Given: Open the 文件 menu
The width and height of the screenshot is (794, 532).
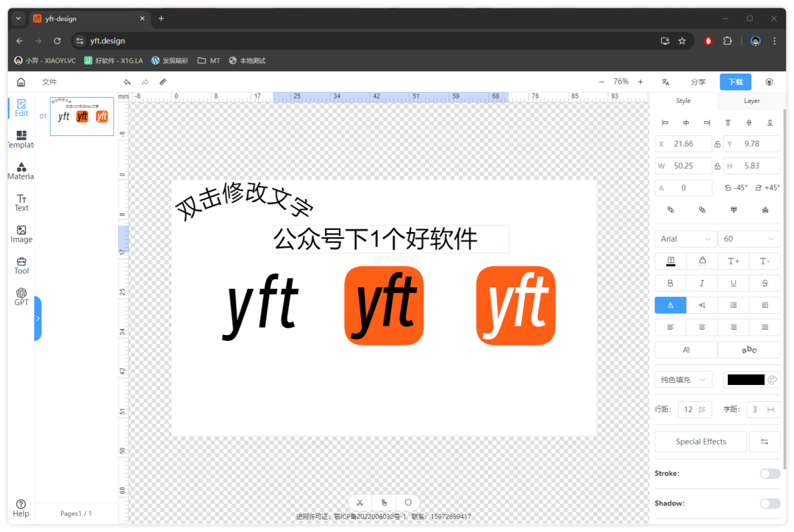Looking at the screenshot, I should [x=49, y=82].
